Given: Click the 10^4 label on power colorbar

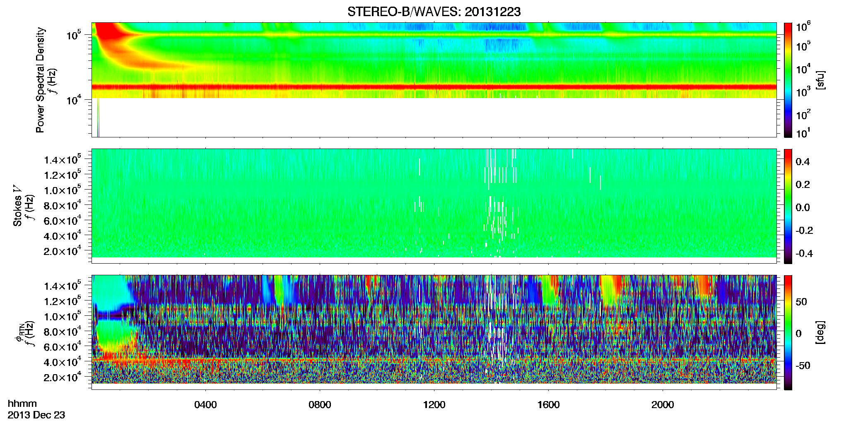Looking at the screenshot, I should click(x=803, y=70).
